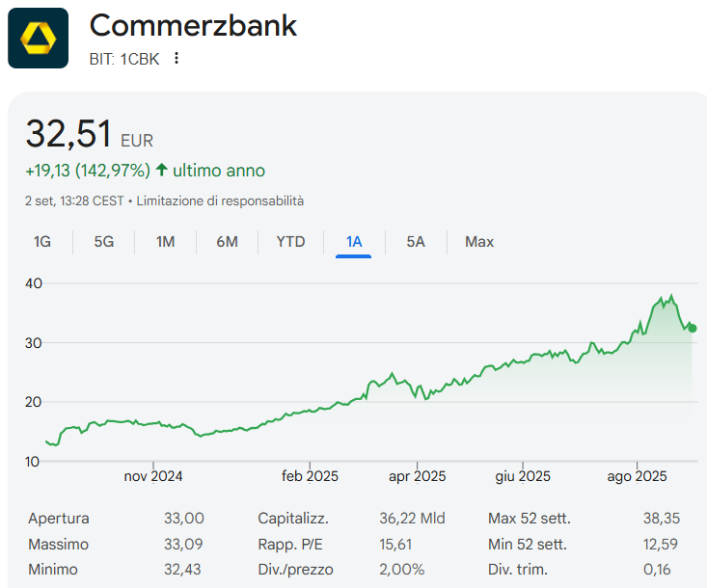Click the Div./prezzo label
Screen dimensions: 707x588
[x=295, y=570]
